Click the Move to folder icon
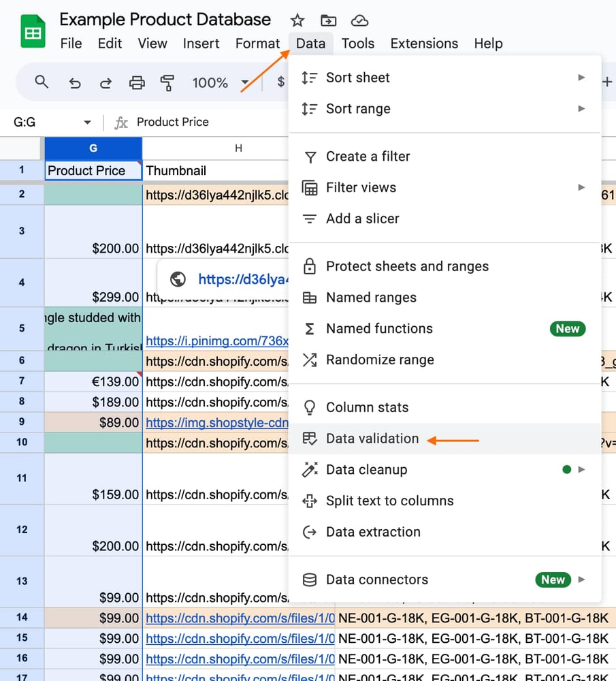The image size is (616, 681). coord(329,20)
